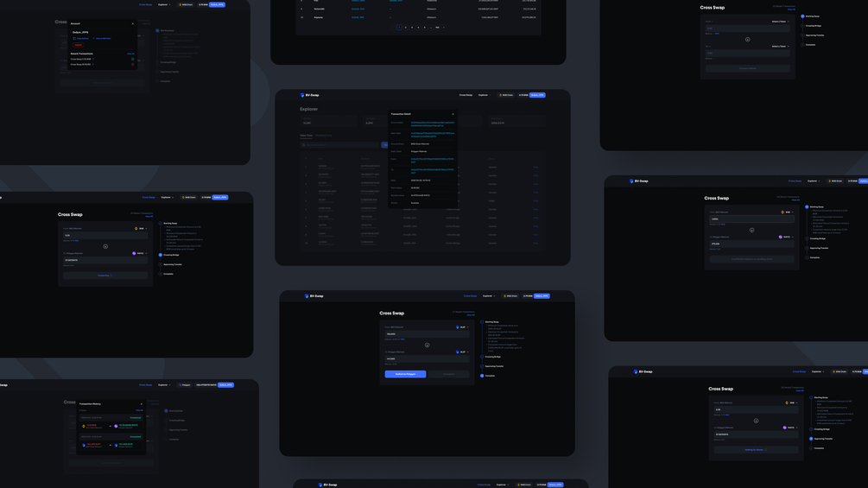Open the To address link in Transaction Detail
868x488 pixels.
(x=433, y=171)
